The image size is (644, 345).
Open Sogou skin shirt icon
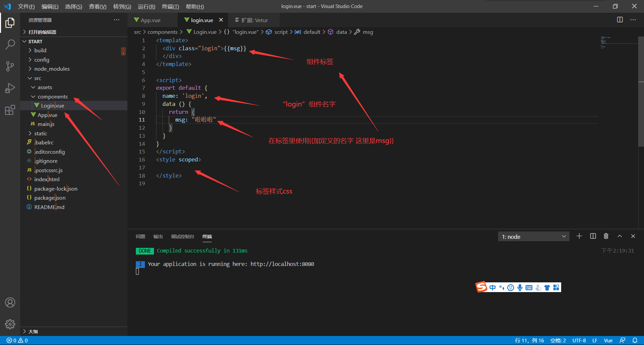click(x=547, y=287)
